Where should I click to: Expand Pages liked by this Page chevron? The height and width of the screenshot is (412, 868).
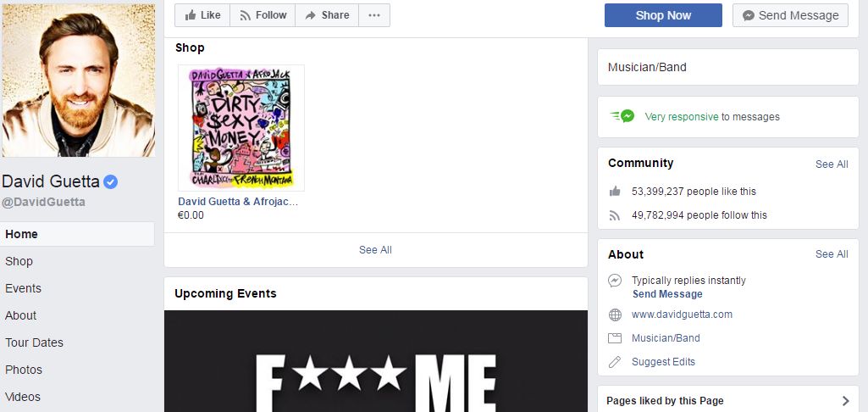(845, 401)
